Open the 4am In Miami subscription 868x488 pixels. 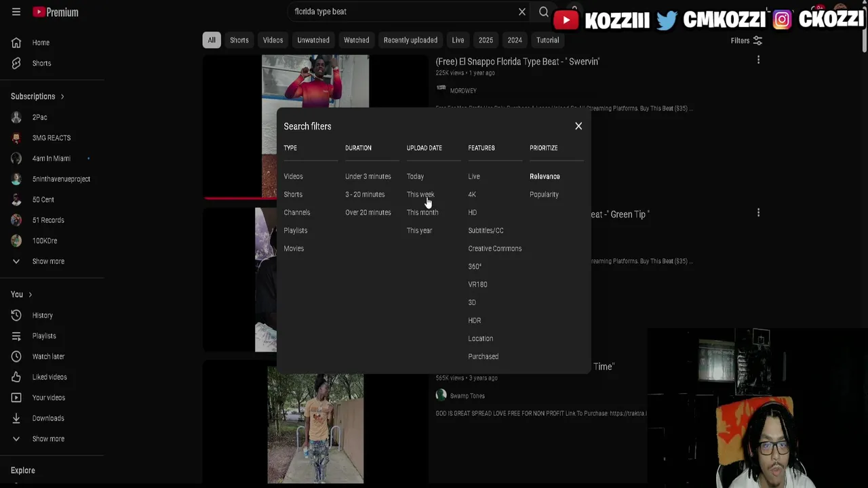point(51,159)
